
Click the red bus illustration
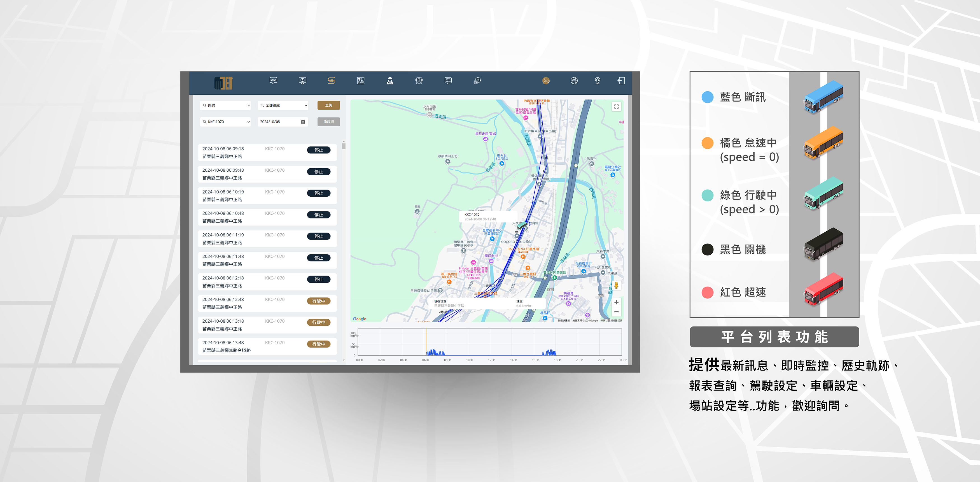[x=823, y=289]
